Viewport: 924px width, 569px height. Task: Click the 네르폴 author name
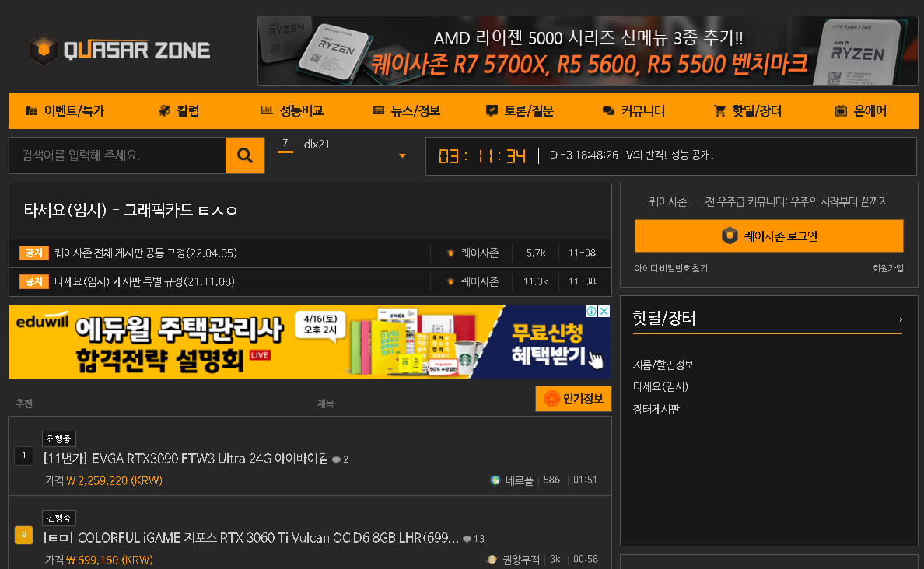pyautogui.click(x=519, y=480)
